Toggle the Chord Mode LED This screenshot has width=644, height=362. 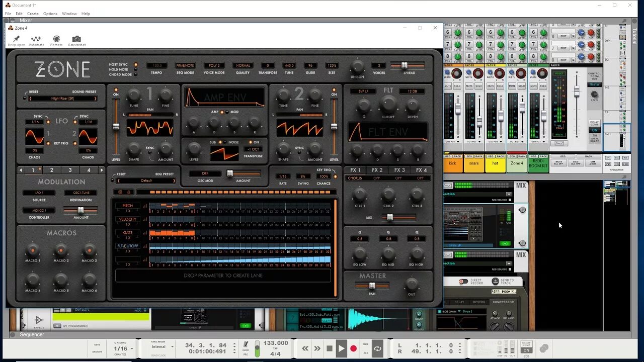[x=135, y=74]
